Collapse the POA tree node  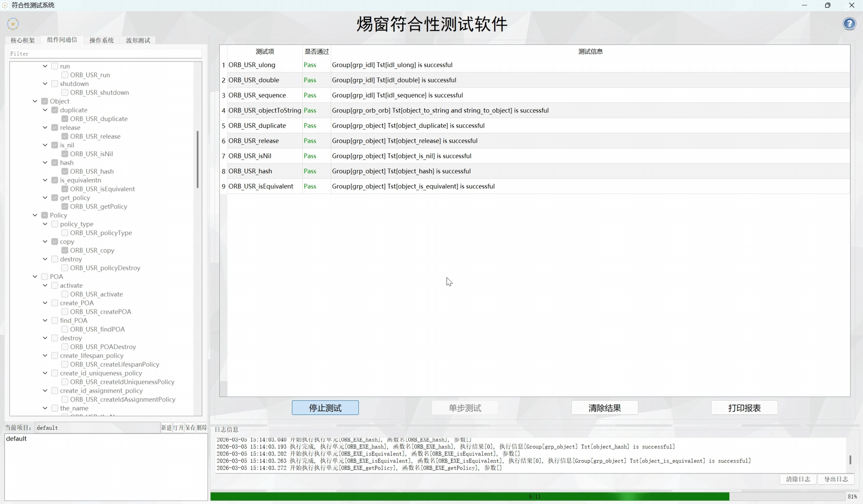(x=35, y=277)
